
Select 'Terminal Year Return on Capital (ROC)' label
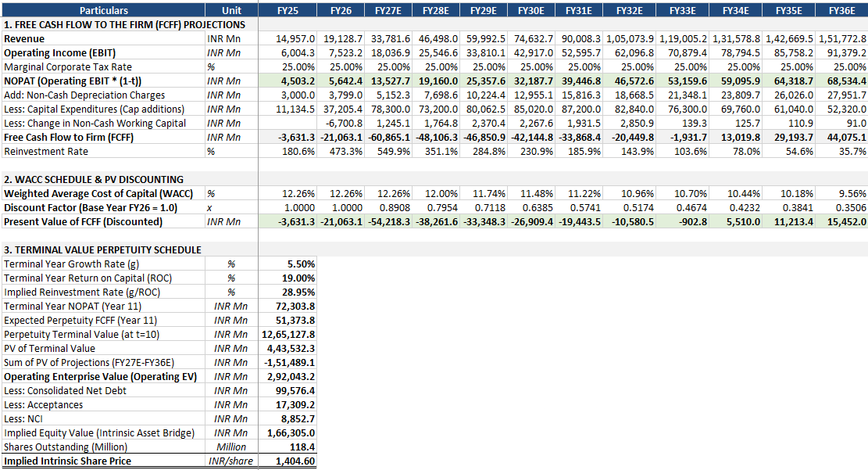tap(88, 278)
